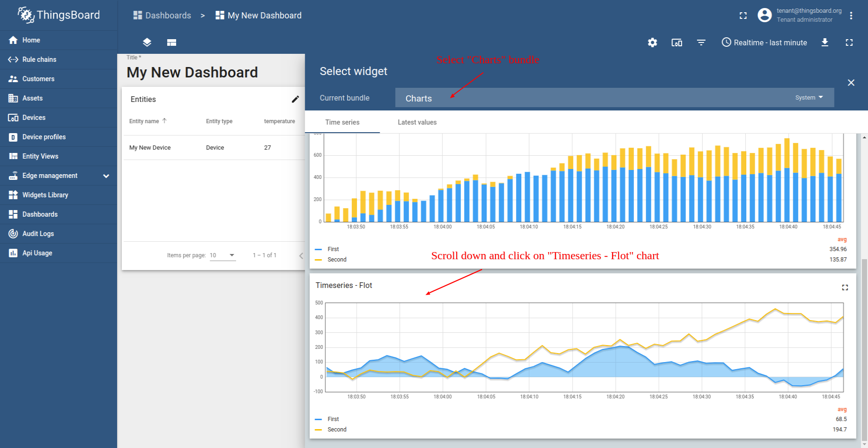The height and width of the screenshot is (448, 868).
Task: Open the Devices page
Action: click(x=59, y=118)
